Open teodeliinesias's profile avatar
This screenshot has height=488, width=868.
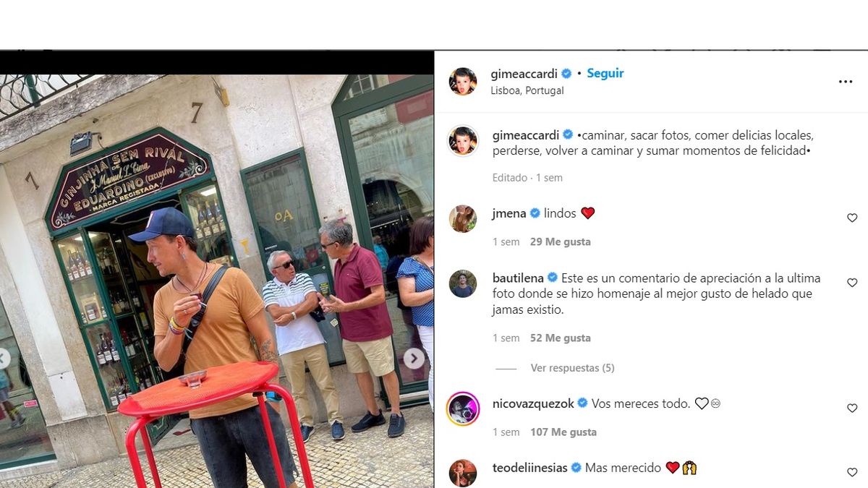pyautogui.click(x=463, y=473)
